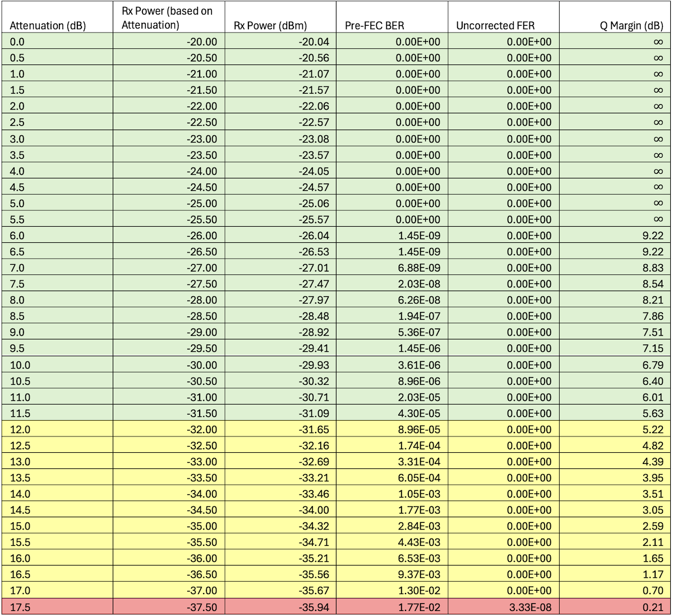673x616 pixels.
Task: Click the cell '-37.50' in the red row
Action: pyautogui.click(x=169, y=608)
